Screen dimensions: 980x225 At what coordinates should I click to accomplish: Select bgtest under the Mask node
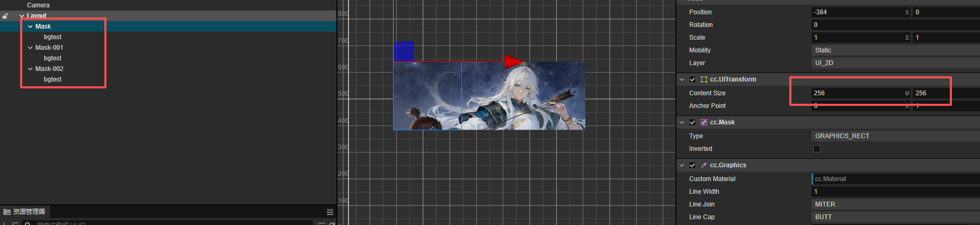[x=52, y=37]
